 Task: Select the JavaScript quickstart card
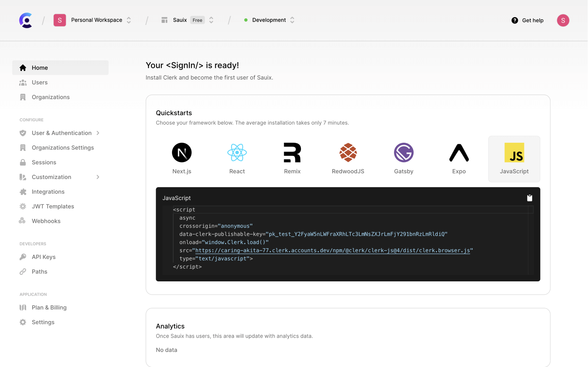(x=514, y=159)
